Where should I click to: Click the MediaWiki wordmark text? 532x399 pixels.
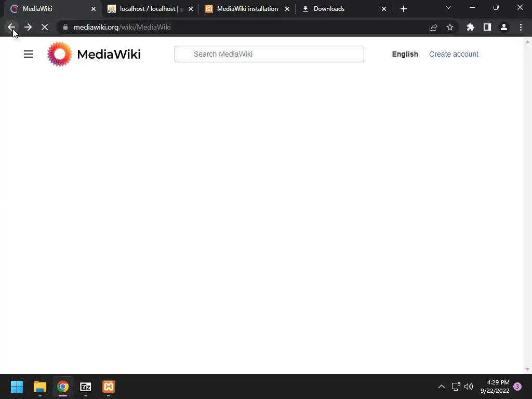(x=109, y=54)
